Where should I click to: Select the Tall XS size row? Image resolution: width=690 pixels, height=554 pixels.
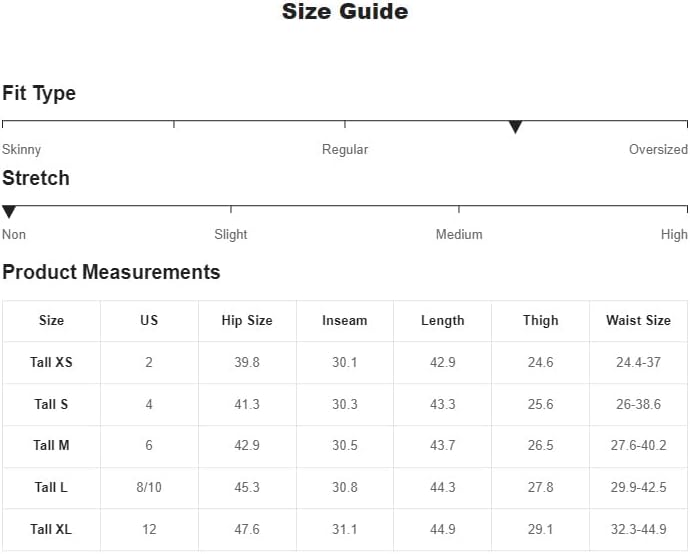pos(51,363)
